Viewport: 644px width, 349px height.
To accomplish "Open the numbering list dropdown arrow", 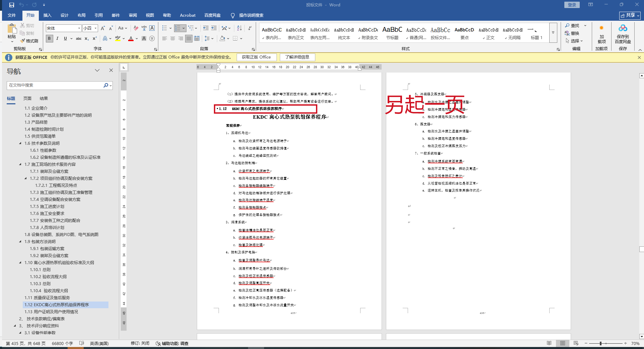I will point(184,28).
